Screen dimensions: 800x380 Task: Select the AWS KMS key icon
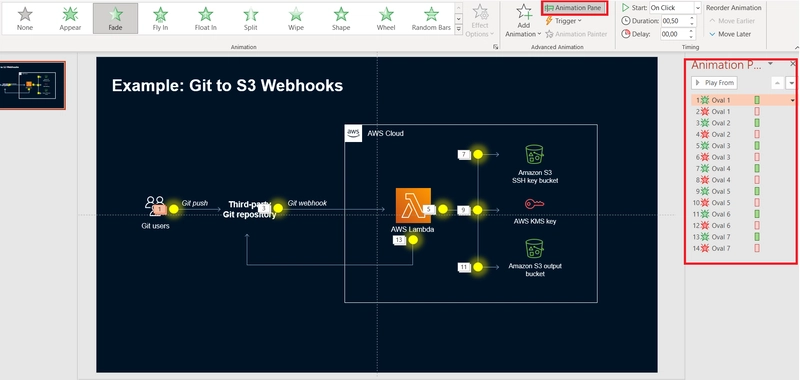click(x=534, y=205)
